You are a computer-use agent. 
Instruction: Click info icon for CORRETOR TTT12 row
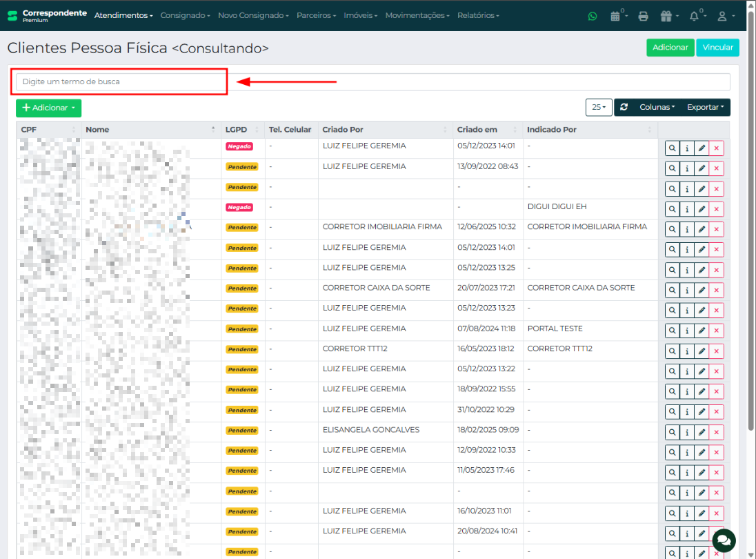coord(687,351)
